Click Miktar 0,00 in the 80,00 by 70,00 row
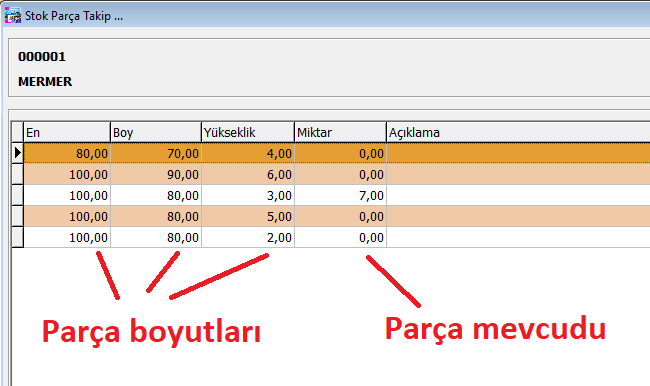Viewport: 650px width, 386px height. click(340, 153)
